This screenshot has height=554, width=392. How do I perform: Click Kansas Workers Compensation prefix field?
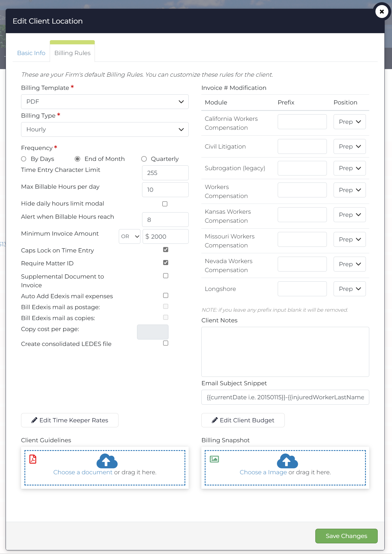pos(302,215)
